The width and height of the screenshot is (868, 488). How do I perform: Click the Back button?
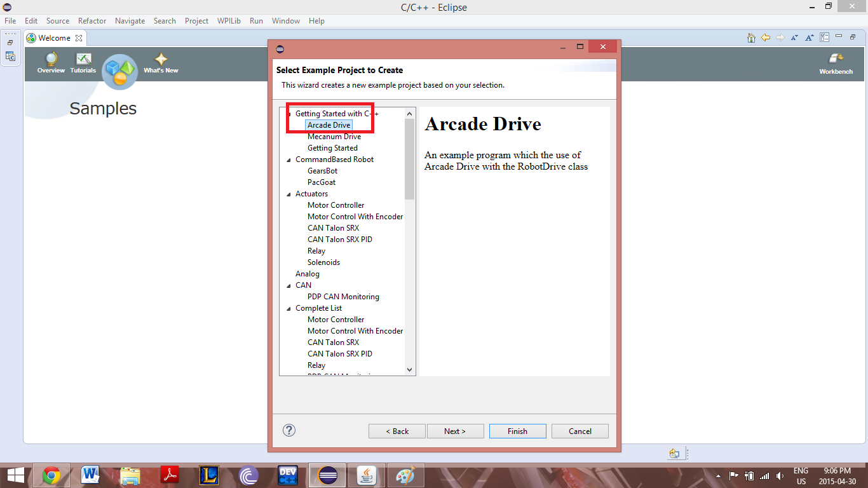[x=397, y=431]
